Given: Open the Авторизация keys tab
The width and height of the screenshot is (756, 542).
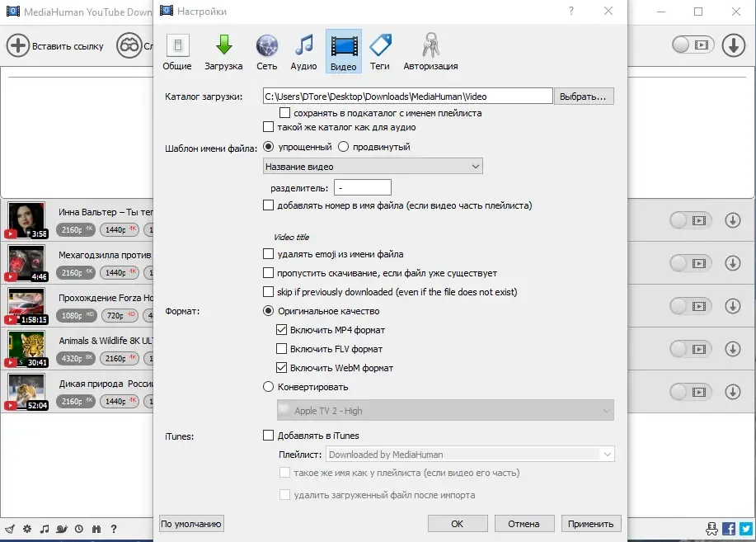Looking at the screenshot, I should pos(430,52).
